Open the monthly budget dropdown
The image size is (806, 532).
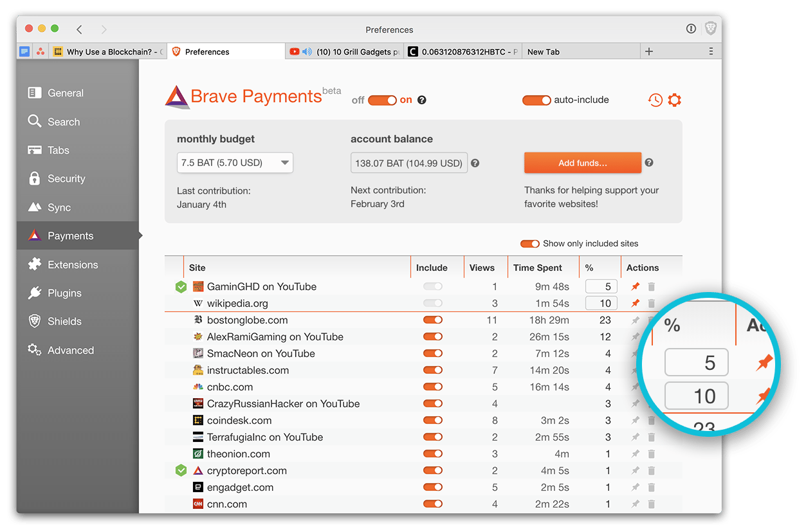[x=235, y=163]
